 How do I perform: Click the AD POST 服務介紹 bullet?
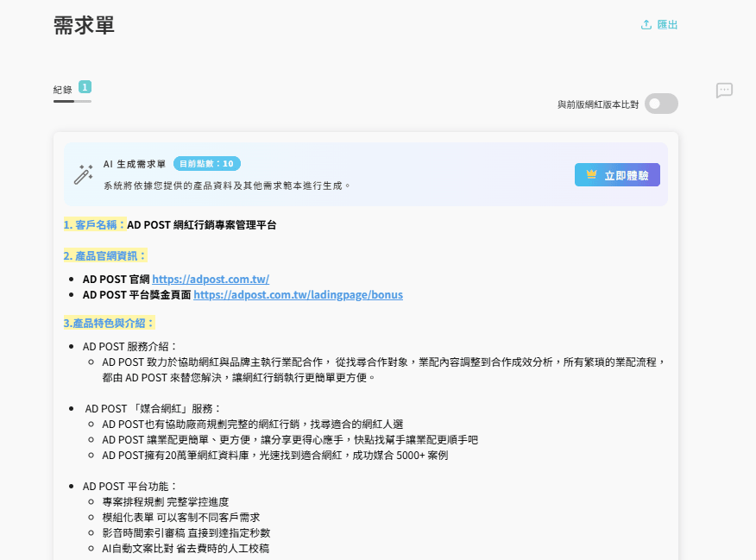click(x=129, y=346)
